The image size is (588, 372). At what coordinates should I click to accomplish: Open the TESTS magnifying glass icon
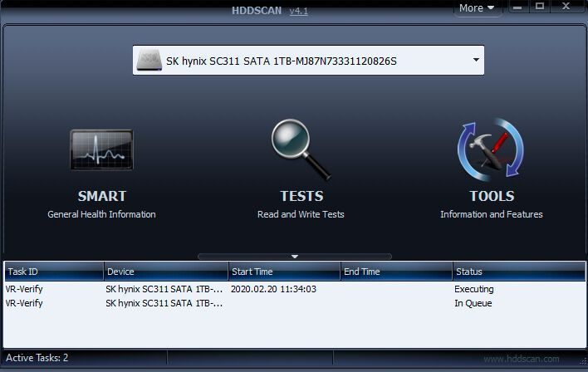tap(301, 149)
